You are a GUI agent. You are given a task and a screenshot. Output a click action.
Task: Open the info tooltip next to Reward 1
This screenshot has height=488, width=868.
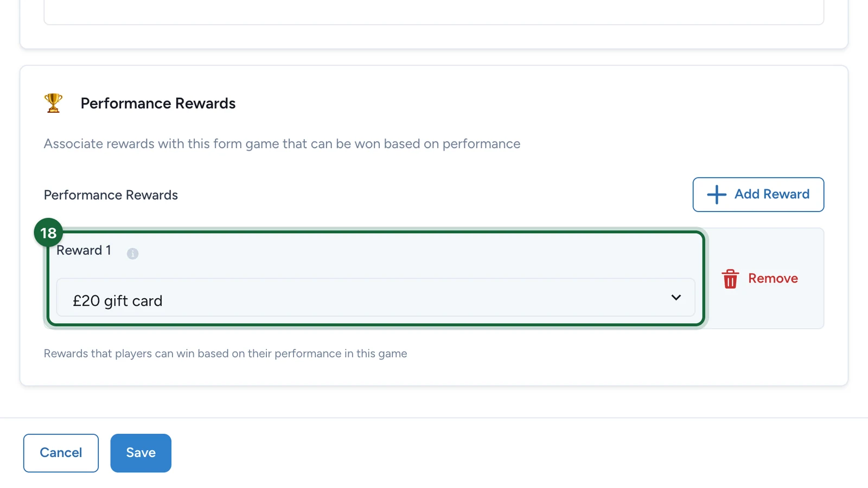pos(132,253)
